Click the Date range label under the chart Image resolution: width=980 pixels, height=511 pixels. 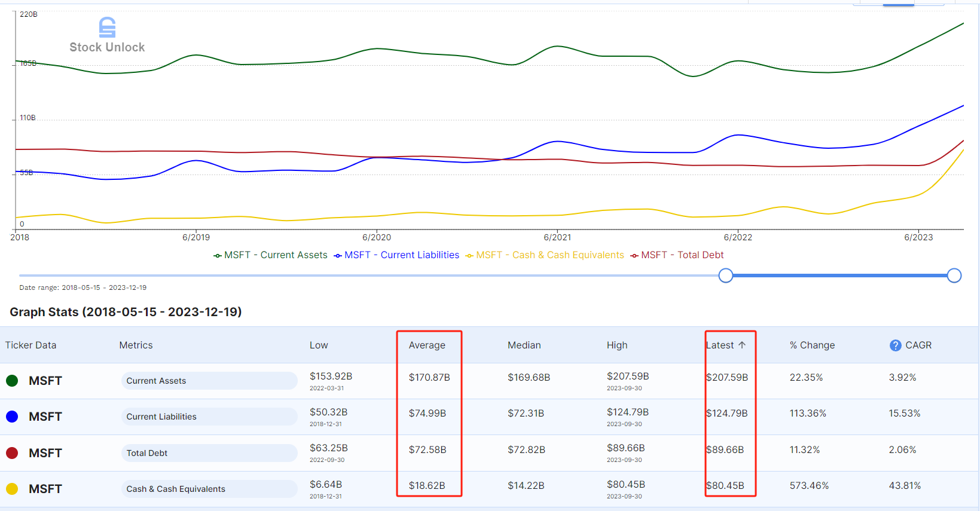click(83, 287)
